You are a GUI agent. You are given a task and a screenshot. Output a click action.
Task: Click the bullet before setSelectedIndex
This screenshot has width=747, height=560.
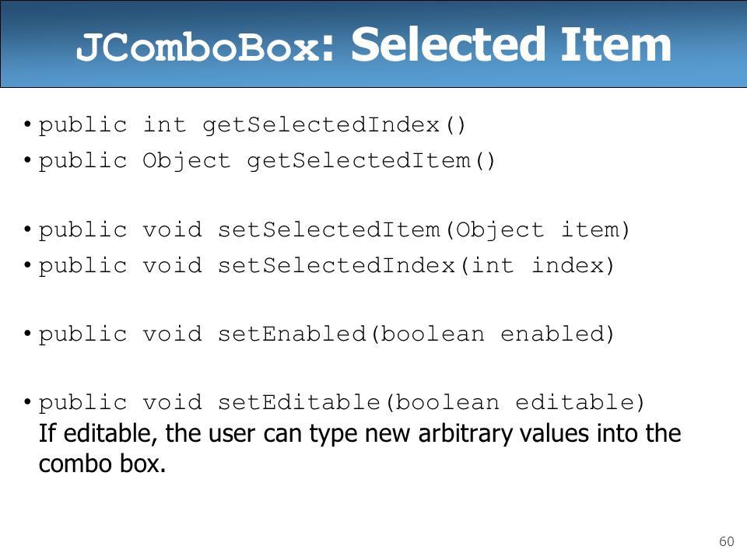pos(28,264)
